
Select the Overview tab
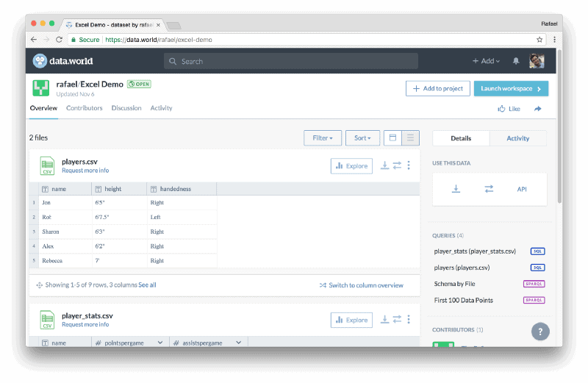(43, 108)
